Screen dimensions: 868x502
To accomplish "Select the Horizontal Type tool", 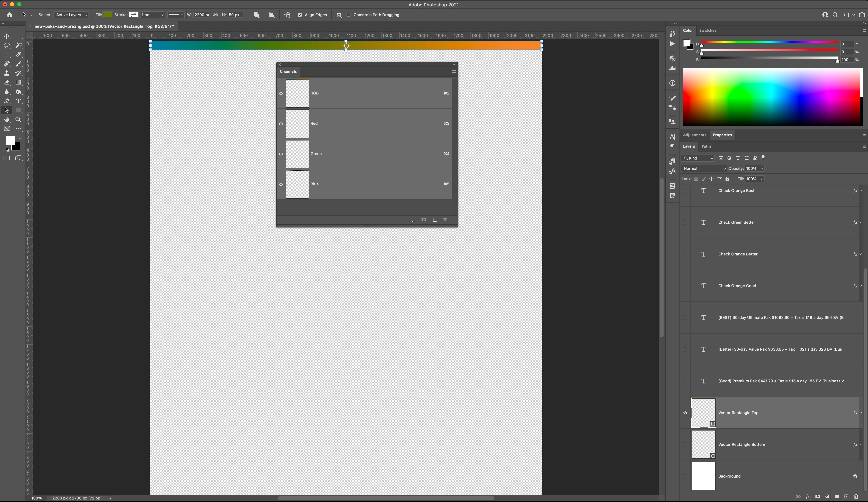I will (x=19, y=101).
